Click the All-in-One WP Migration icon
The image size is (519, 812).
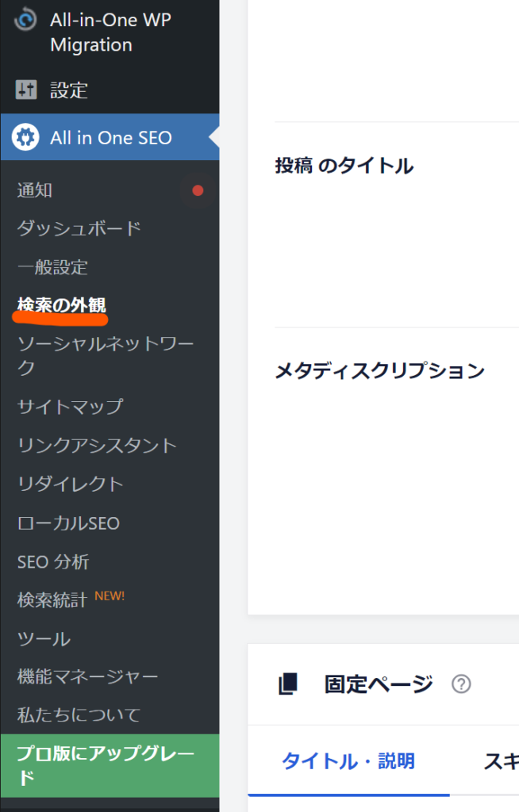pos(25,20)
